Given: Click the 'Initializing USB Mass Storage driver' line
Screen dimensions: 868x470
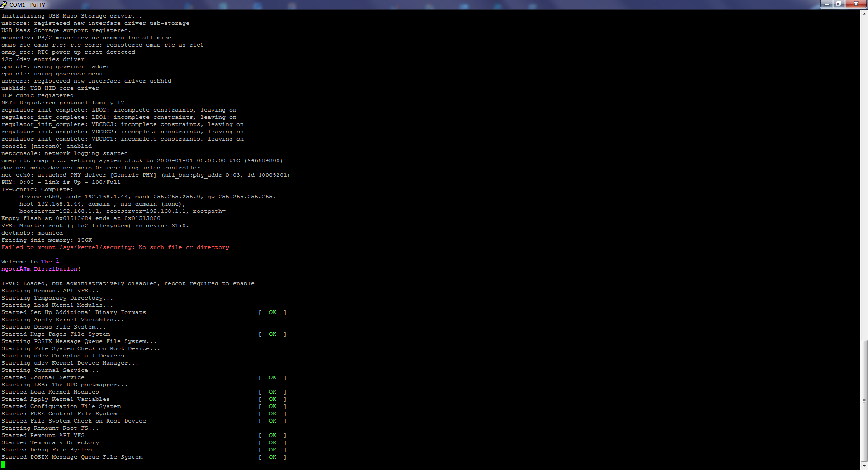Looking at the screenshot, I should pyautogui.click(x=71, y=16).
